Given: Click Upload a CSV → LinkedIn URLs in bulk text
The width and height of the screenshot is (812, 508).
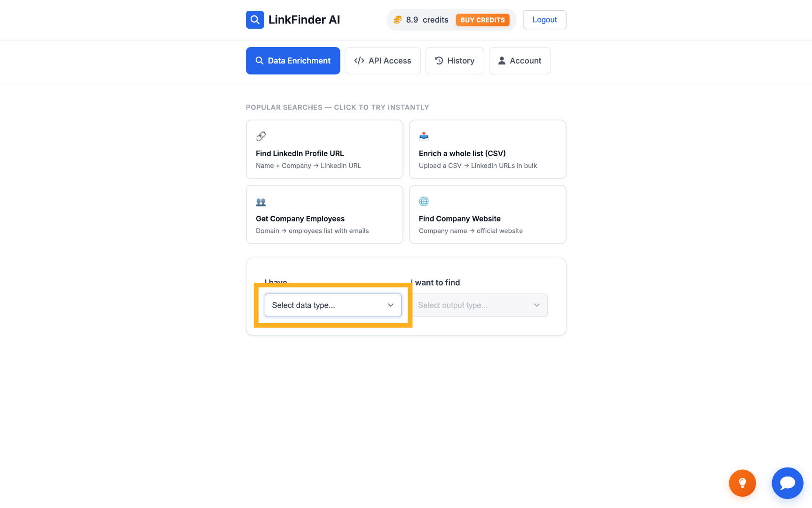Looking at the screenshot, I should tap(478, 166).
